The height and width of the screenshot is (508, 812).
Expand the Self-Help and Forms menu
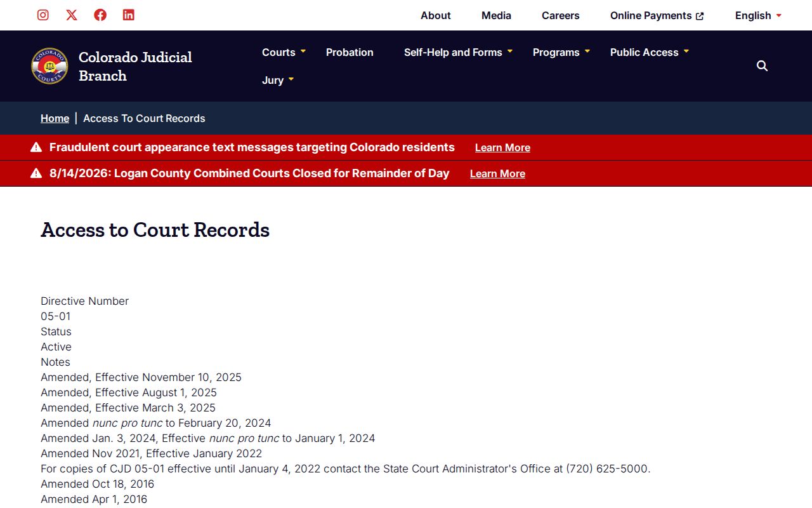pyautogui.click(x=458, y=52)
